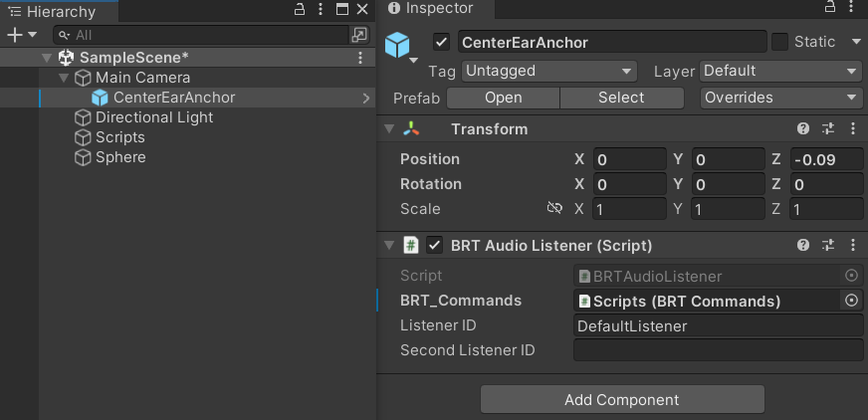Click the plus create object button
Screen dimensions: 868x420
tap(14, 35)
